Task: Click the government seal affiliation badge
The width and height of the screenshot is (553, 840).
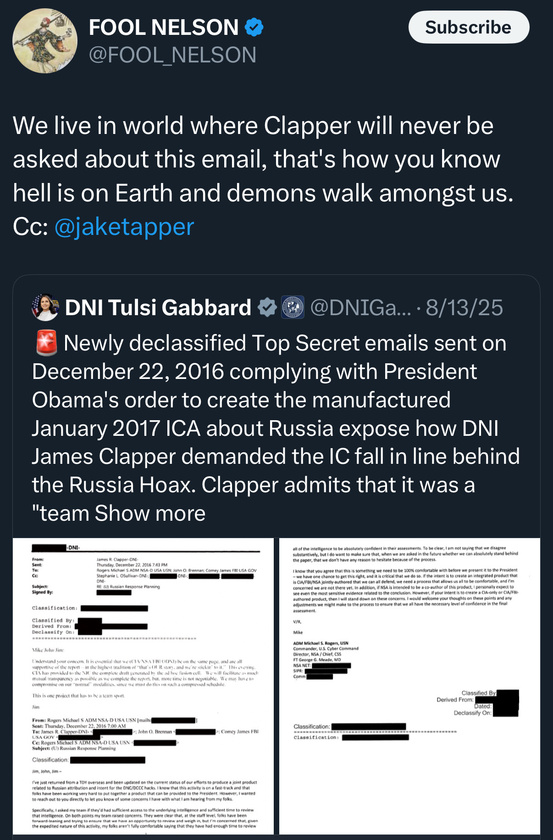Action: click(293, 308)
